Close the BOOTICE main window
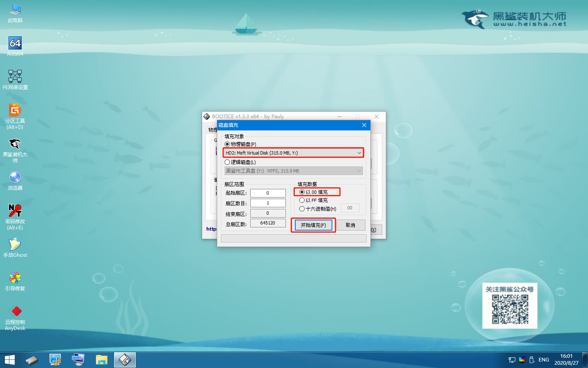Screen dimensions: 588x368 click(x=376, y=117)
